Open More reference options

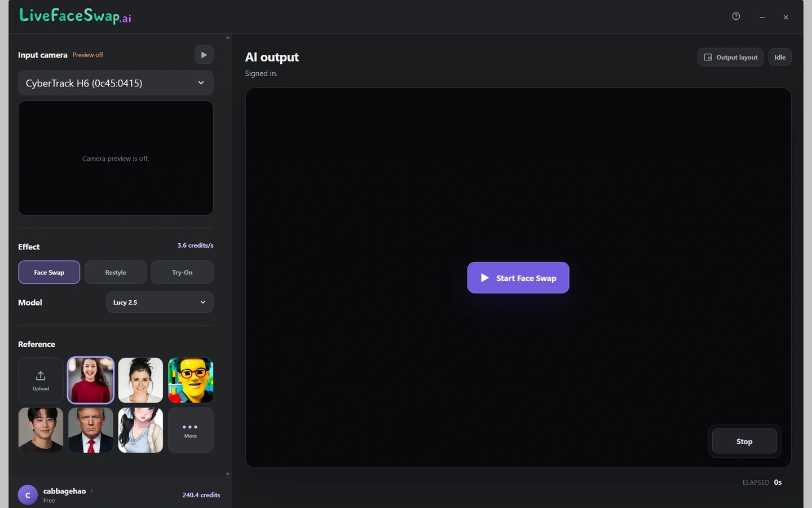point(191,430)
